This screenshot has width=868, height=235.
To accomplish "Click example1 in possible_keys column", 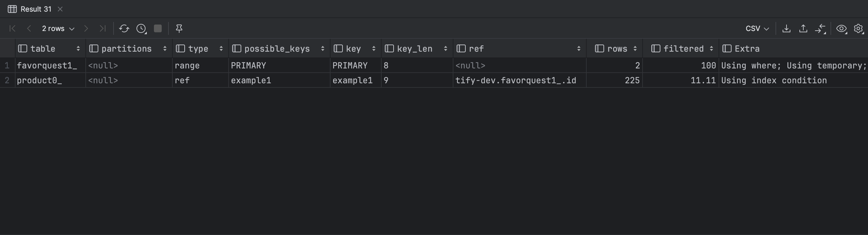I will (x=279, y=80).
